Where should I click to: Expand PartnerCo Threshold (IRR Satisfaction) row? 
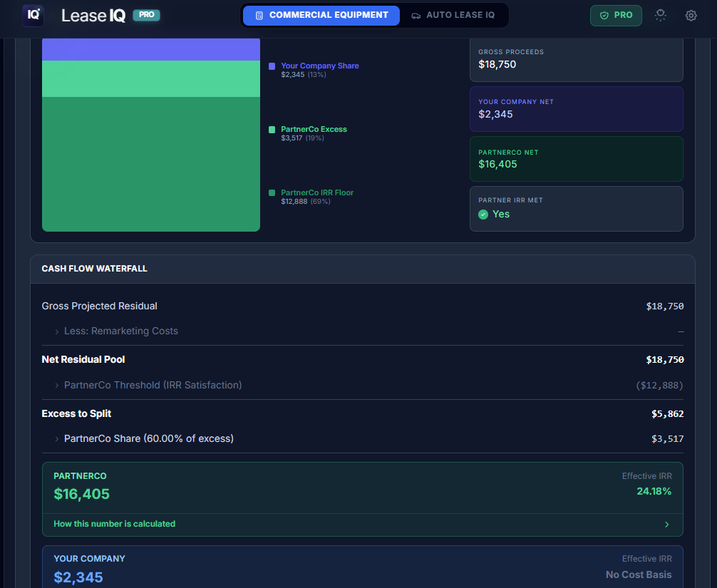(363, 385)
